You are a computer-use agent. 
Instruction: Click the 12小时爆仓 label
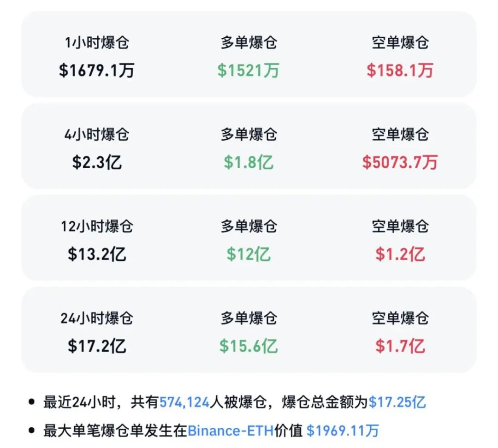tap(97, 226)
